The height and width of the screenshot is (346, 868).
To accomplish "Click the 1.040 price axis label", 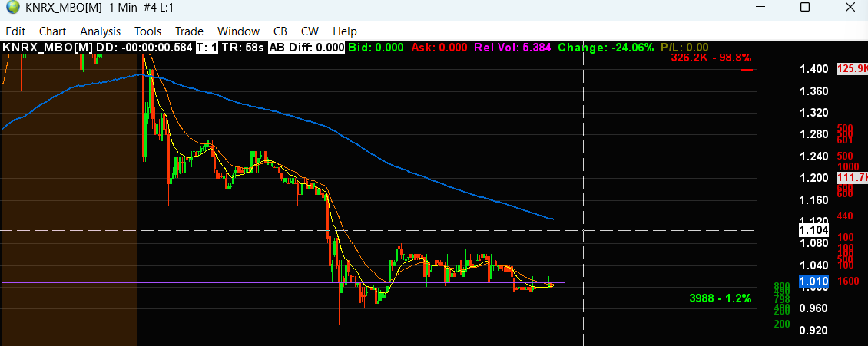I will (813, 265).
